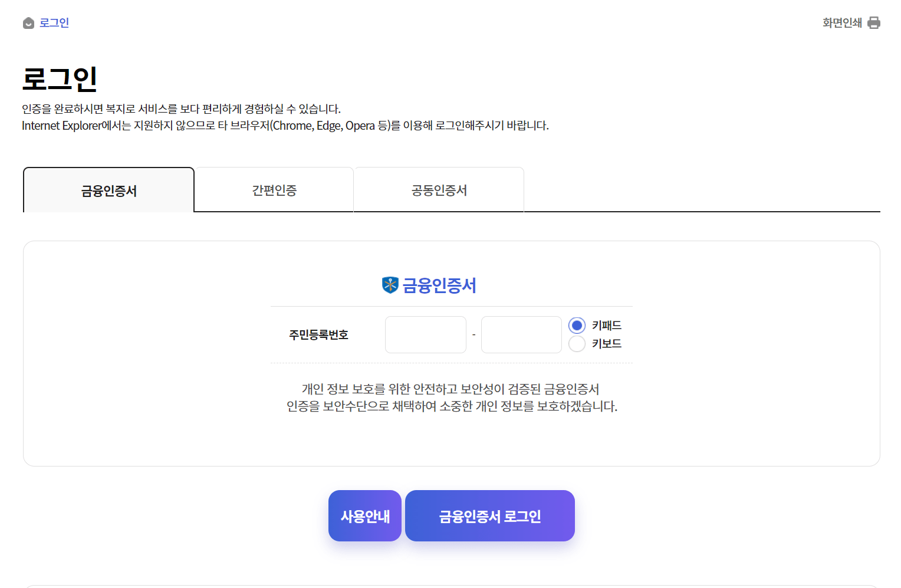Click the 키보드 radio circle
Viewport: 901px width, 588px height.
[x=577, y=343]
